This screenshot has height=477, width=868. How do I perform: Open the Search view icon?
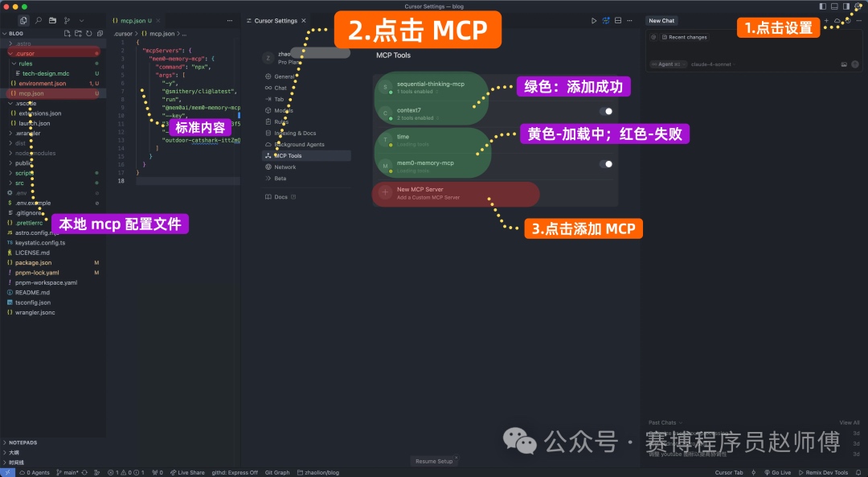point(39,20)
